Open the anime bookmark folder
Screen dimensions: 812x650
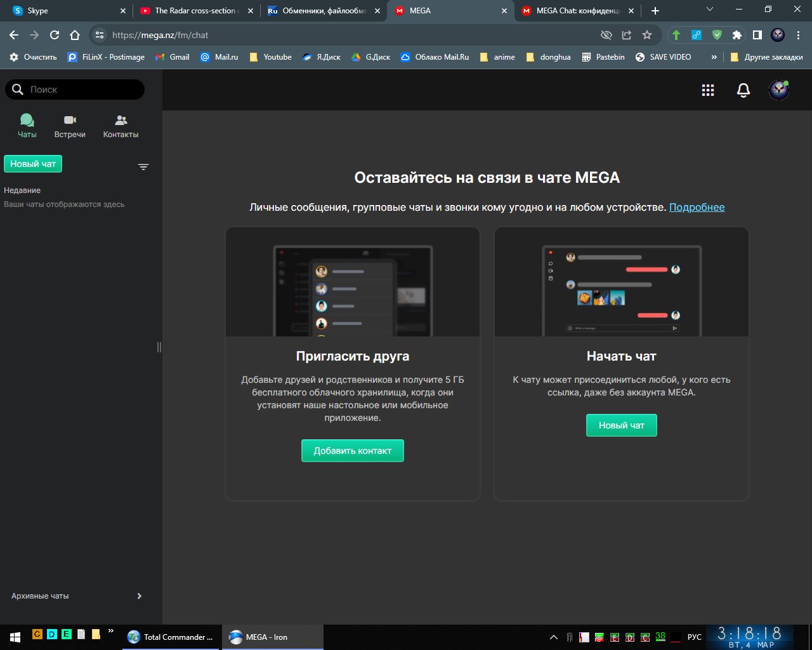pyautogui.click(x=497, y=56)
